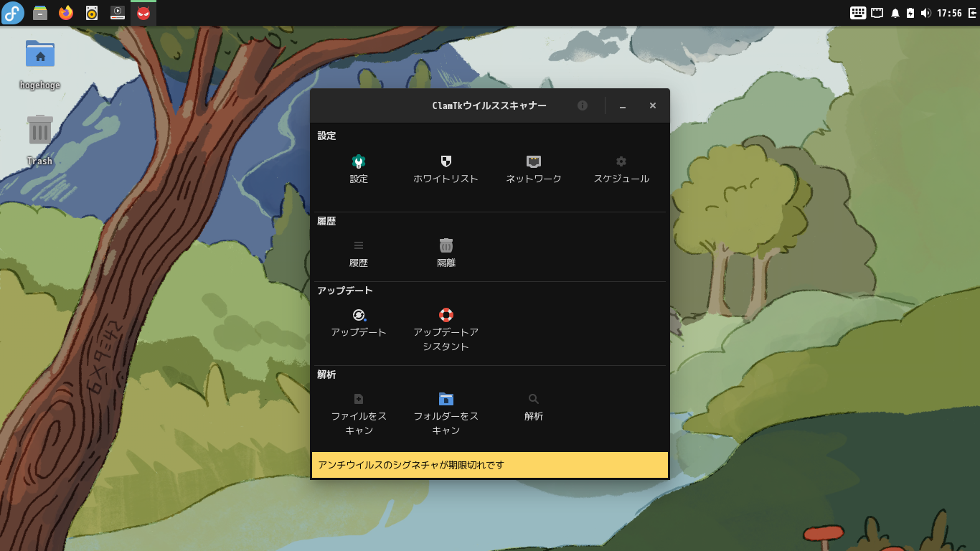980x551 pixels.
Task: Open the Fedora application menu
Action: pos(13,13)
